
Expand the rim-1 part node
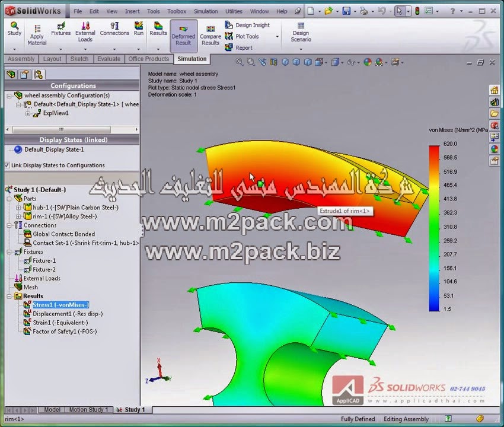click(x=18, y=216)
